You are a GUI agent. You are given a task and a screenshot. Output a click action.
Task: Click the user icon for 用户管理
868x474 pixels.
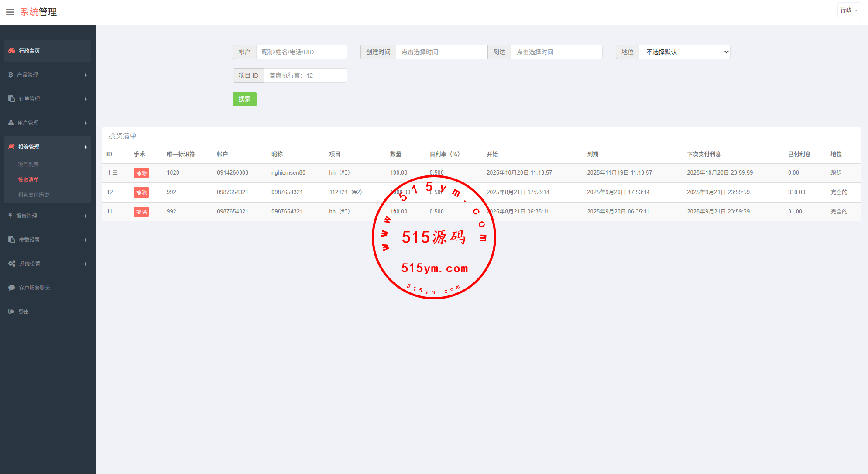(11, 123)
